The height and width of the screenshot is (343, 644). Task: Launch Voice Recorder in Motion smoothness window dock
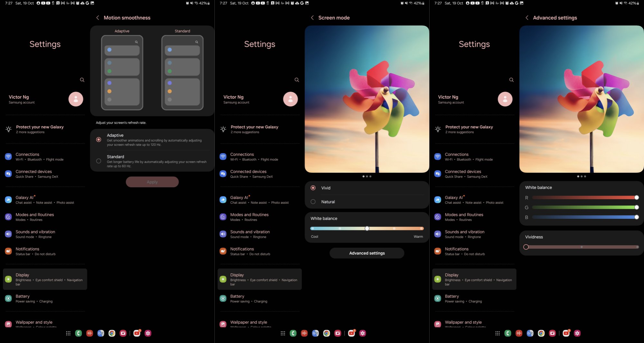(x=90, y=333)
